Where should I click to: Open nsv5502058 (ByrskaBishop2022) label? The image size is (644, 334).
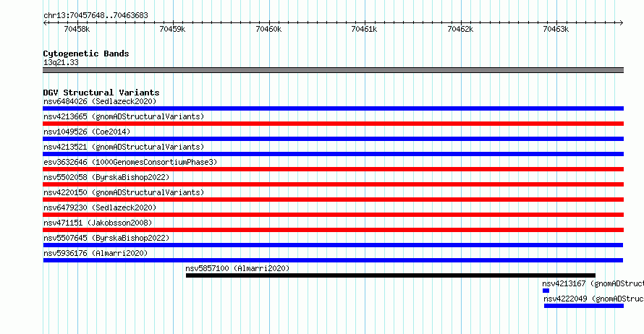click(106, 177)
